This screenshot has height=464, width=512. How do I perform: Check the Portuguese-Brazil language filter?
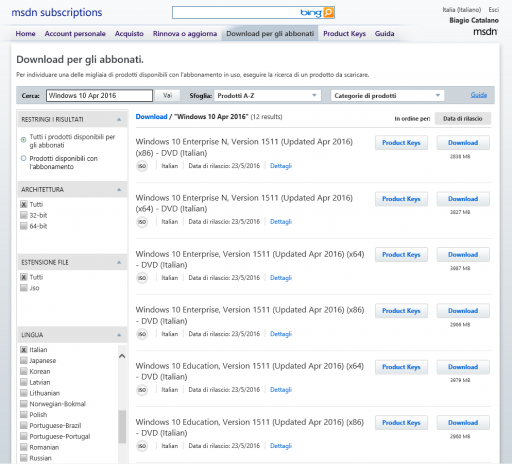tap(24, 426)
